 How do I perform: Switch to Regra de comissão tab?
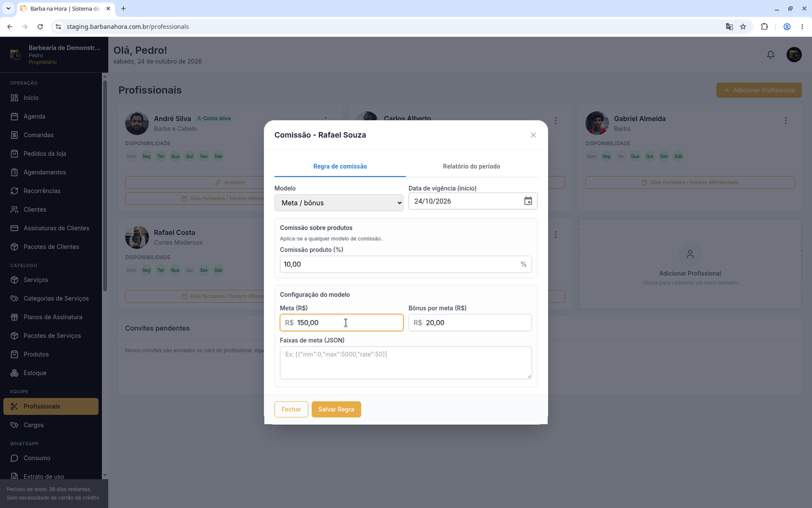[340, 167]
